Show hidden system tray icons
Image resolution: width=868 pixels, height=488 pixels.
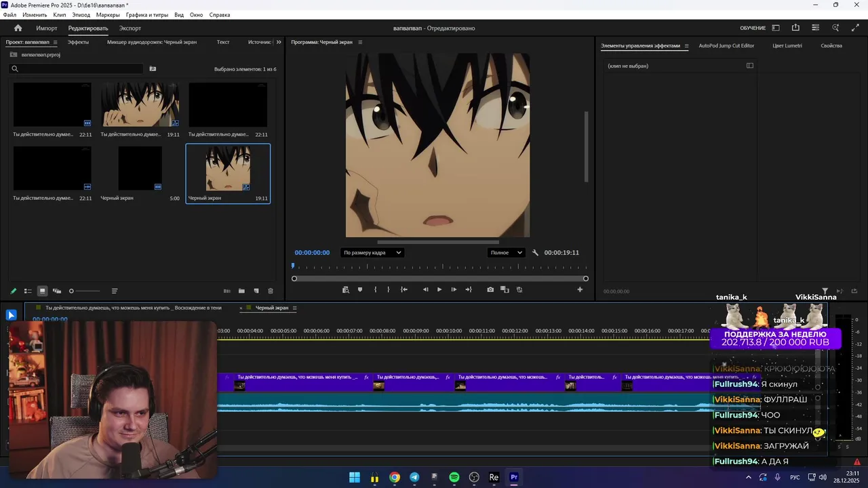749,477
